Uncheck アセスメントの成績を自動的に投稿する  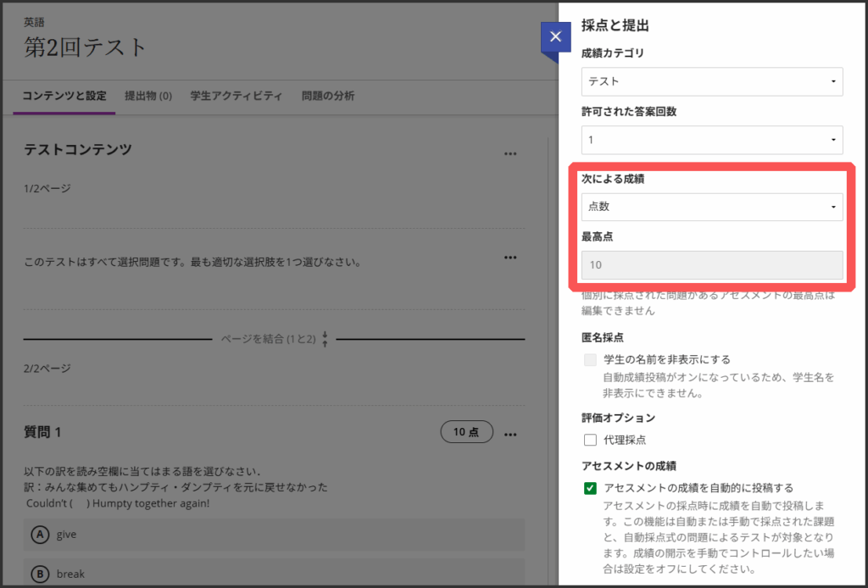pos(591,488)
